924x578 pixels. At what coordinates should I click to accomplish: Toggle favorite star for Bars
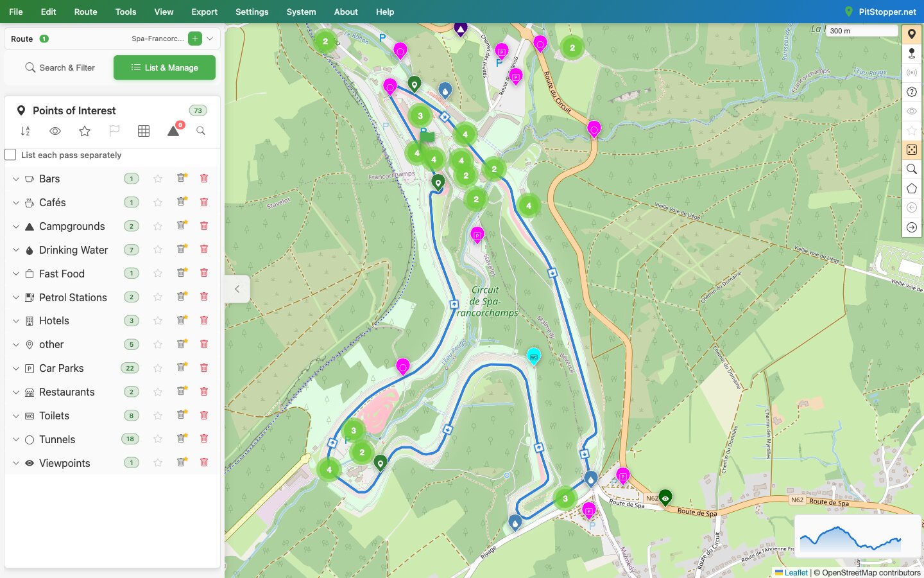(158, 179)
